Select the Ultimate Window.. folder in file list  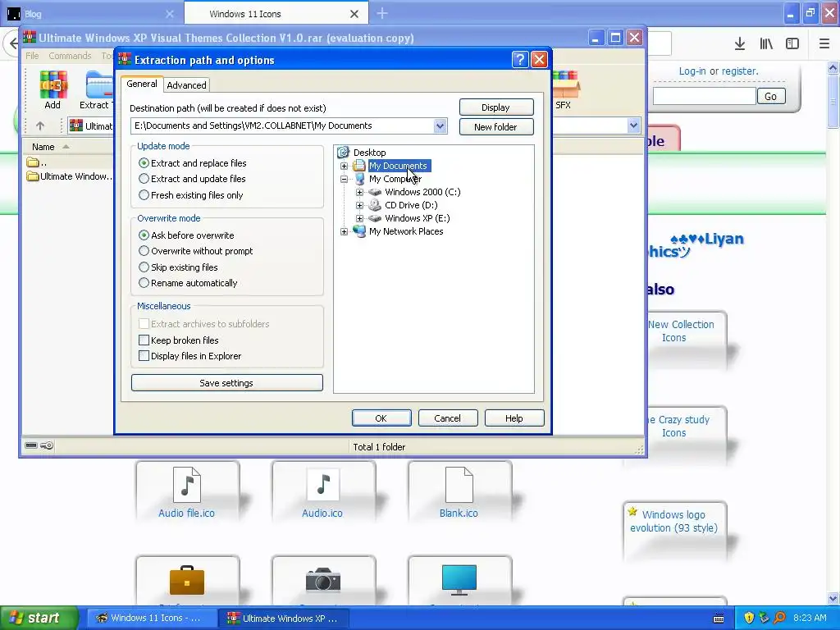pos(70,176)
